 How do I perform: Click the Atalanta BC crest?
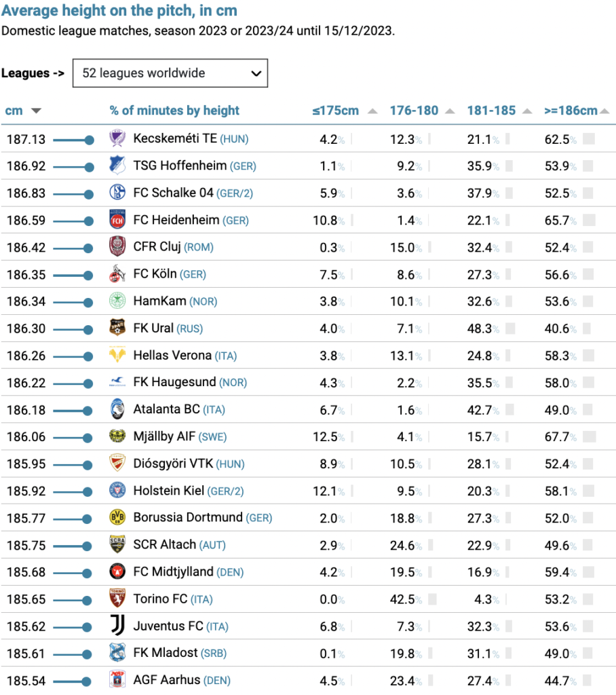pyautogui.click(x=117, y=409)
